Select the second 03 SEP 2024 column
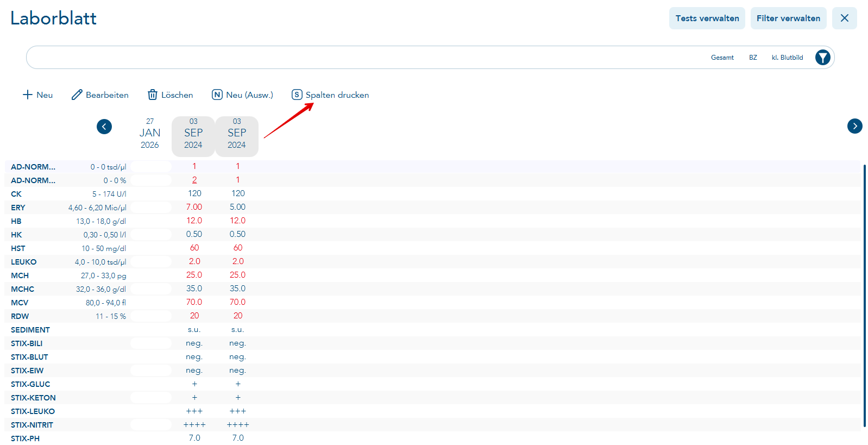This screenshot has height=445, width=868. pyautogui.click(x=237, y=134)
